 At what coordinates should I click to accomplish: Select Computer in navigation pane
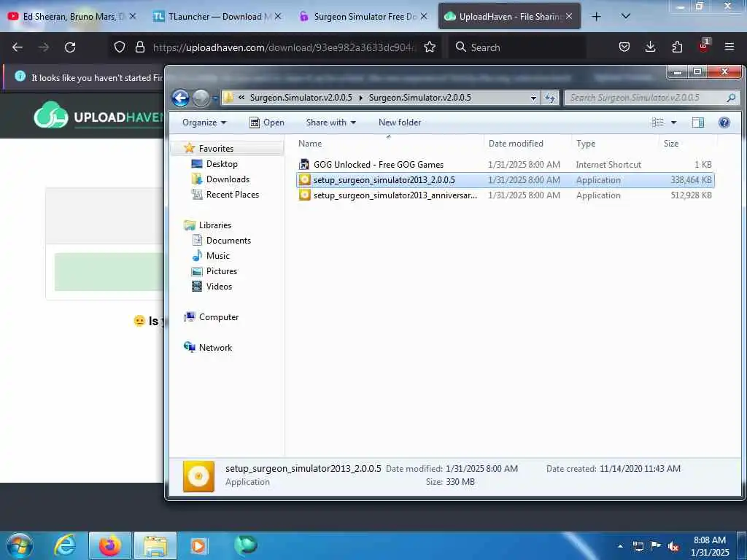pyautogui.click(x=219, y=317)
